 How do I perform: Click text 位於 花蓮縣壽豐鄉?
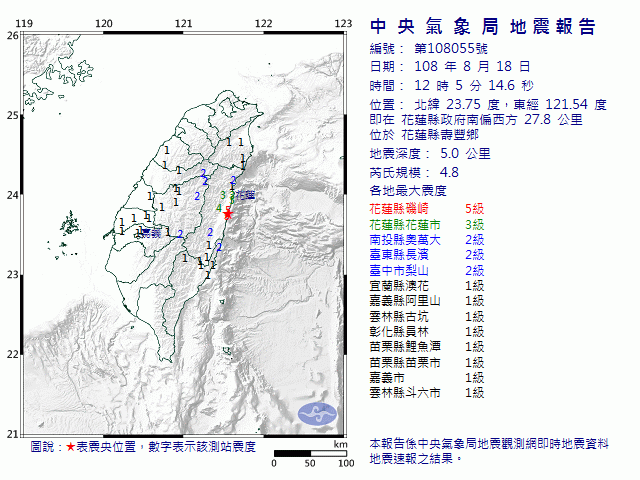424,135
